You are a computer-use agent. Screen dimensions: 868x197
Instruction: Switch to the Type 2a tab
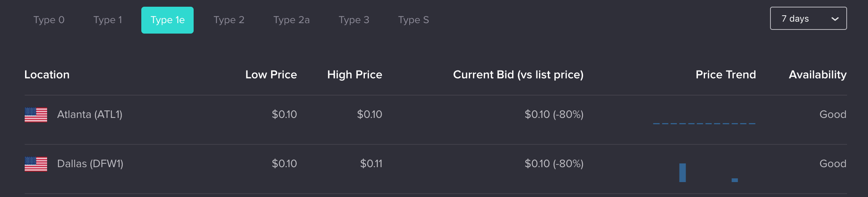coord(292,20)
